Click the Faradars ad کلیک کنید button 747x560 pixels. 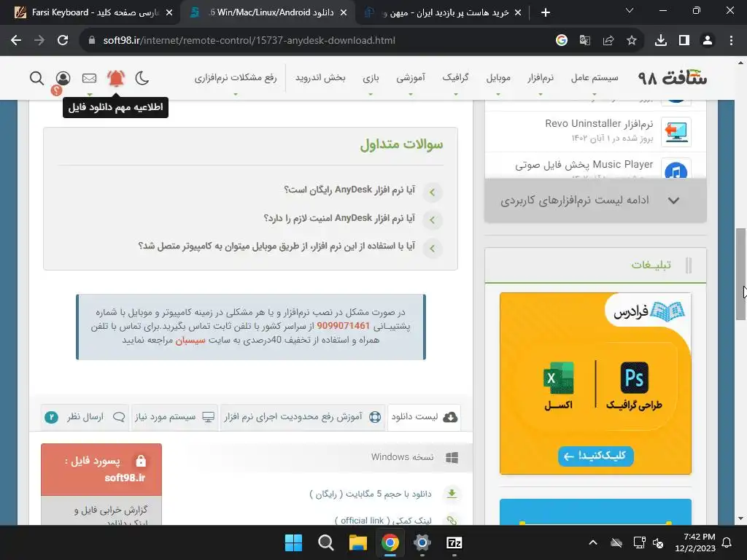(x=595, y=456)
